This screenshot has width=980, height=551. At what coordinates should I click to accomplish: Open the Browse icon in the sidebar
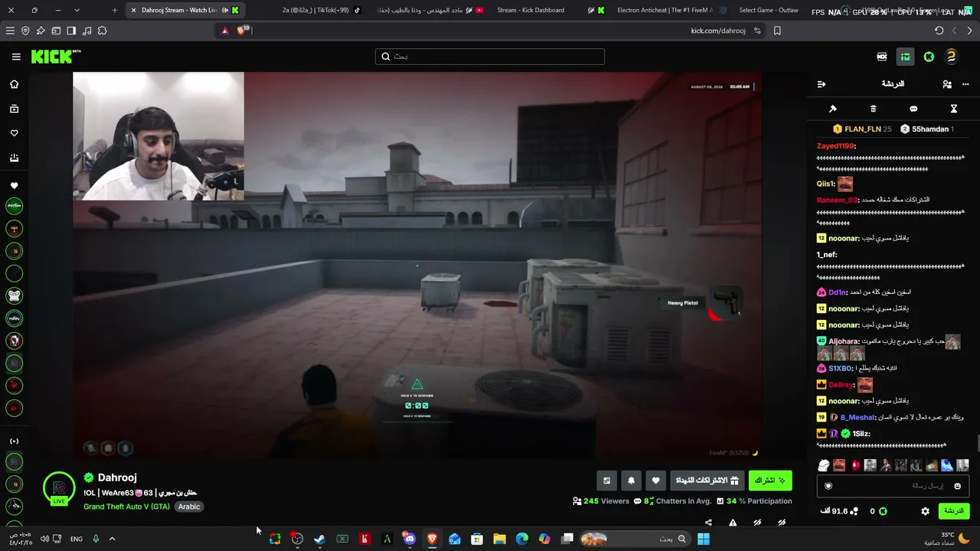14,109
